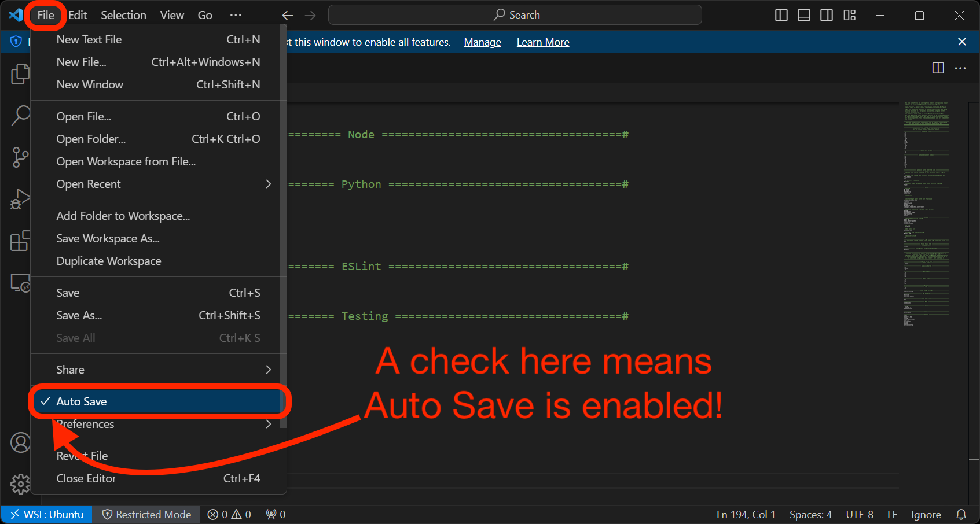Viewport: 980px width, 524px height.
Task: Toggle the panel visibility layout icon
Action: pos(803,15)
